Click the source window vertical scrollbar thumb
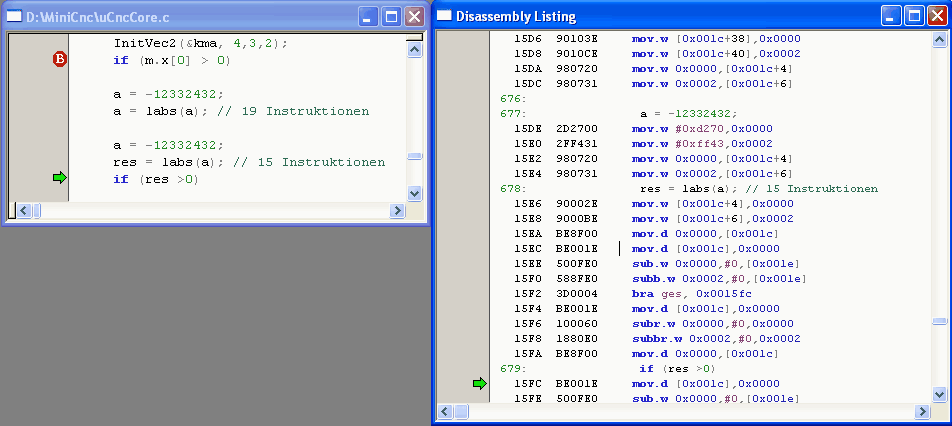Viewport: 952px width, 426px height. tap(415, 156)
